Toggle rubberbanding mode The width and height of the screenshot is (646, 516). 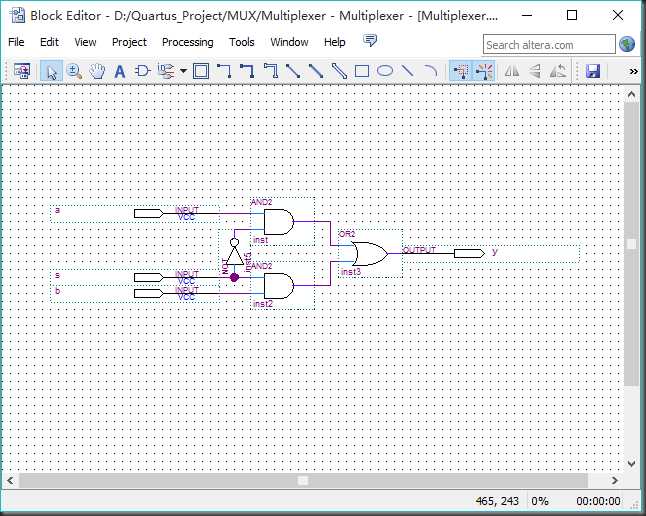[x=483, y=71]
